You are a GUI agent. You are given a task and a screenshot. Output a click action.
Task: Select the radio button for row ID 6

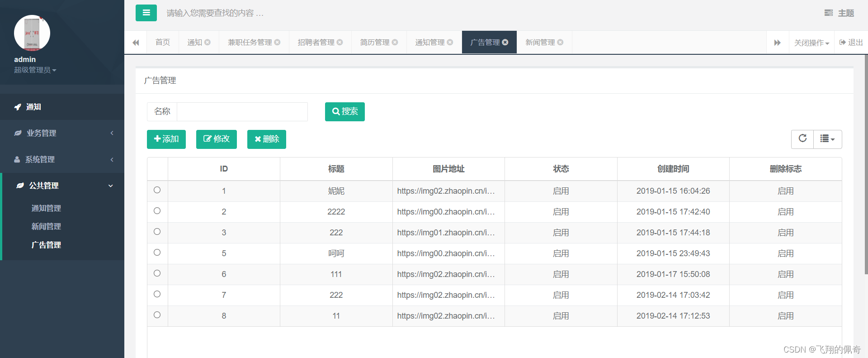point(157,273)
